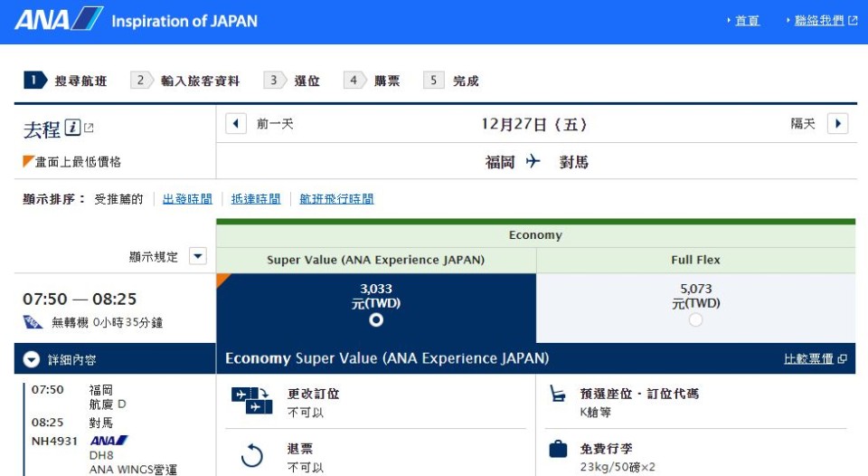Viewport: 868px width, 476px height.
Task: Collapse the 詳細內容 details section
Action: pos(32,359)
